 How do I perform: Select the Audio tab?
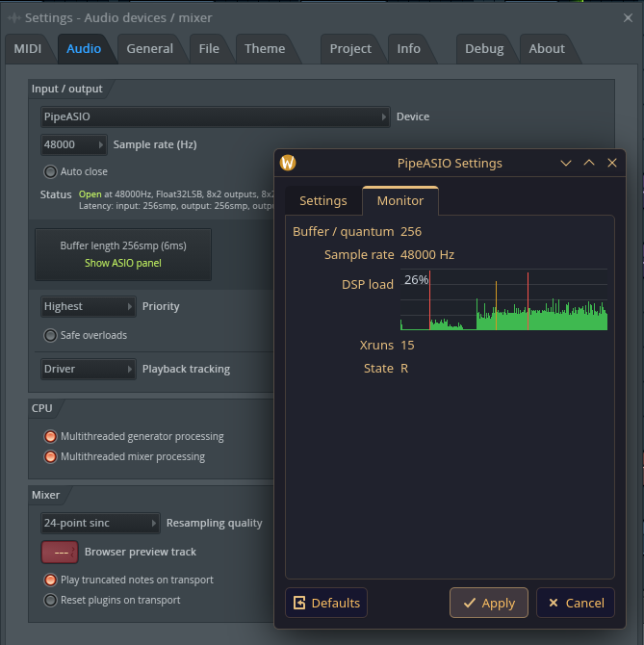(84, 49)
